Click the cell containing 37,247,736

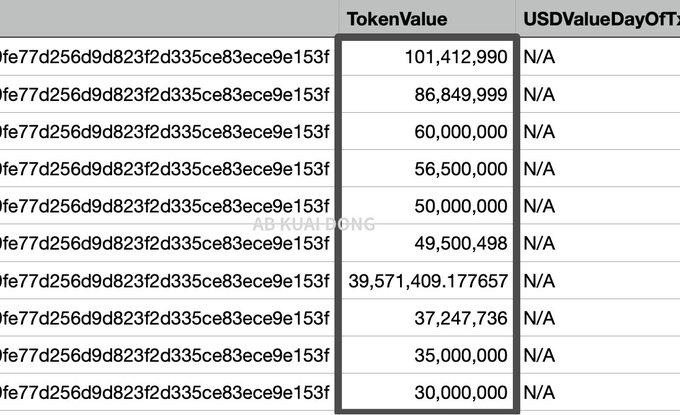point(428,319)
